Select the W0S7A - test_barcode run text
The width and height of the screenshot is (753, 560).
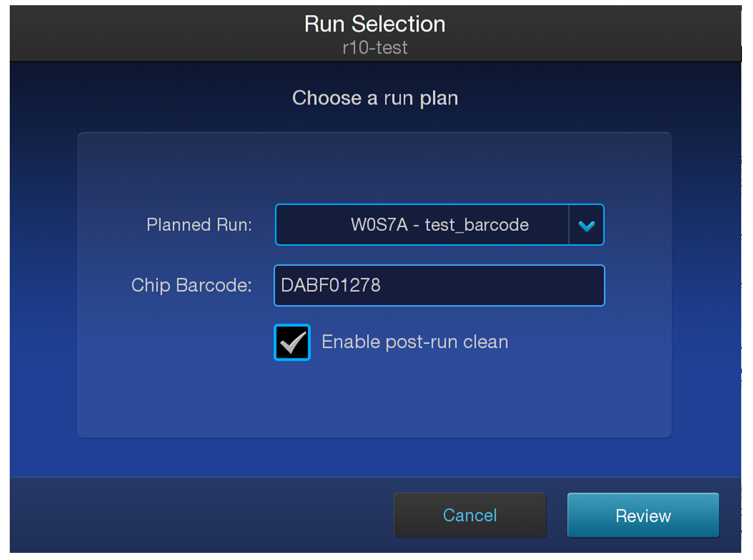439,225
